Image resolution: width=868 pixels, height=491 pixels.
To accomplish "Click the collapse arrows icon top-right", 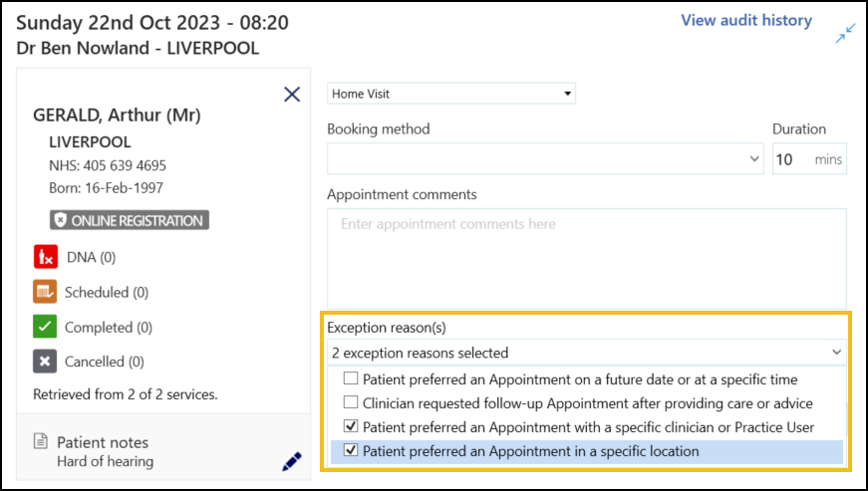I will (845, 35).
